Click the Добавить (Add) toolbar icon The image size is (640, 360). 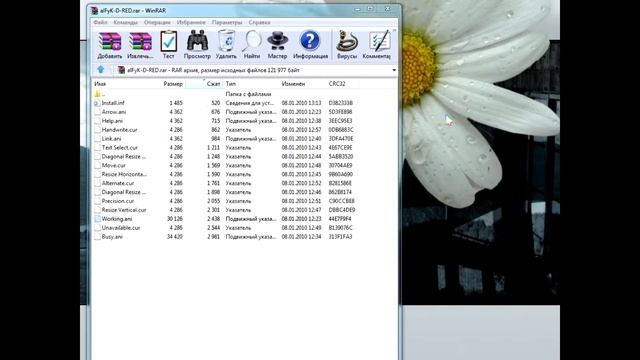tap(109, 42)
